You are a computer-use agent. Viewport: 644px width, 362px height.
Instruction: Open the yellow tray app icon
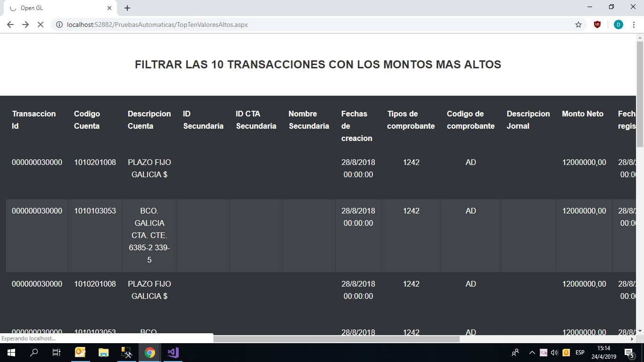click(566, 353)
